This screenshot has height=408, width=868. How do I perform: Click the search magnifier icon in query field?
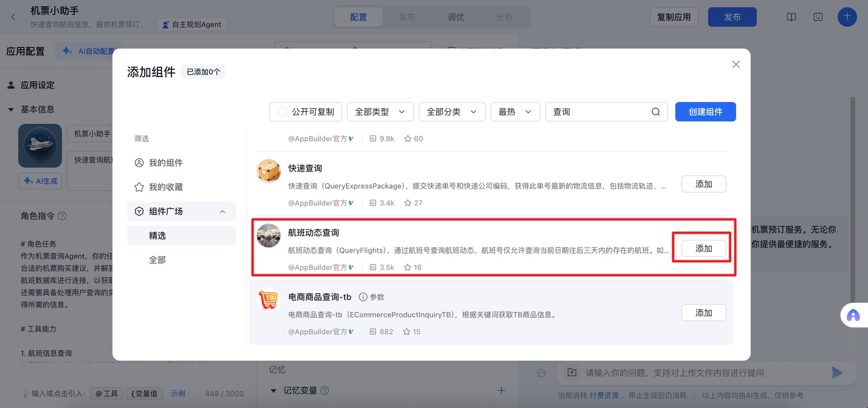(655, 112)
